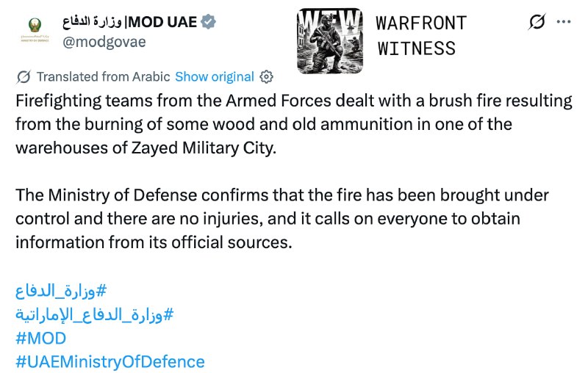The width and height of the screenshot is (588, 373).
Task: Open the MOD UAE profile avatar
Action: pos(35,31)
